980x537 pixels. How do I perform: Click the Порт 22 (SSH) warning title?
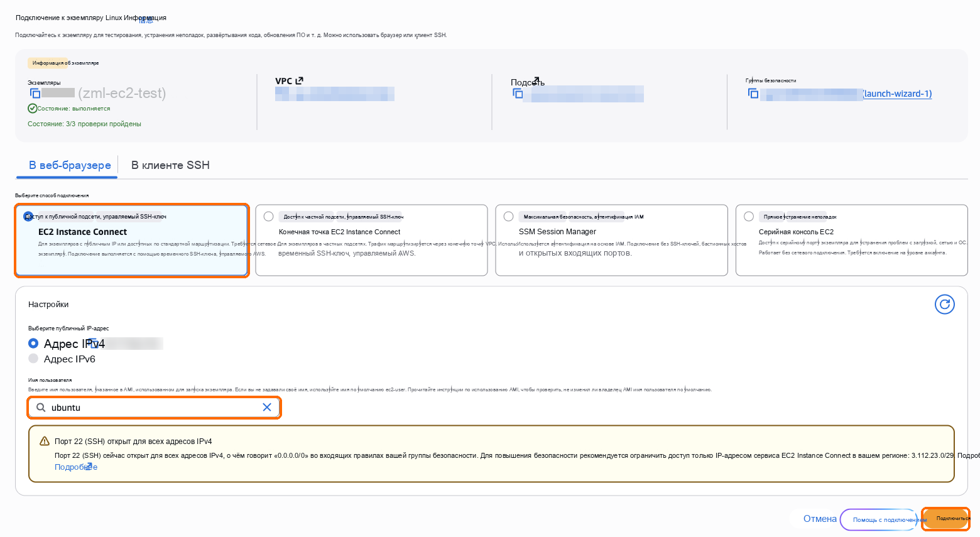[x=133, y=442]
